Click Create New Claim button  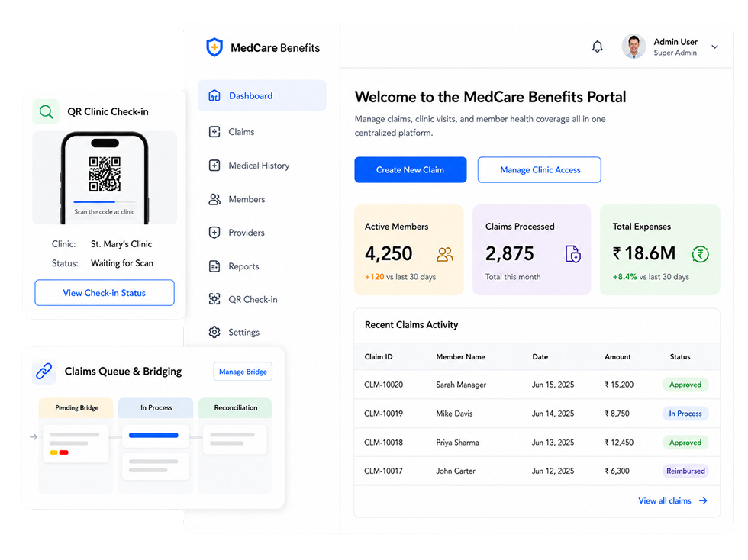(411, 170)
